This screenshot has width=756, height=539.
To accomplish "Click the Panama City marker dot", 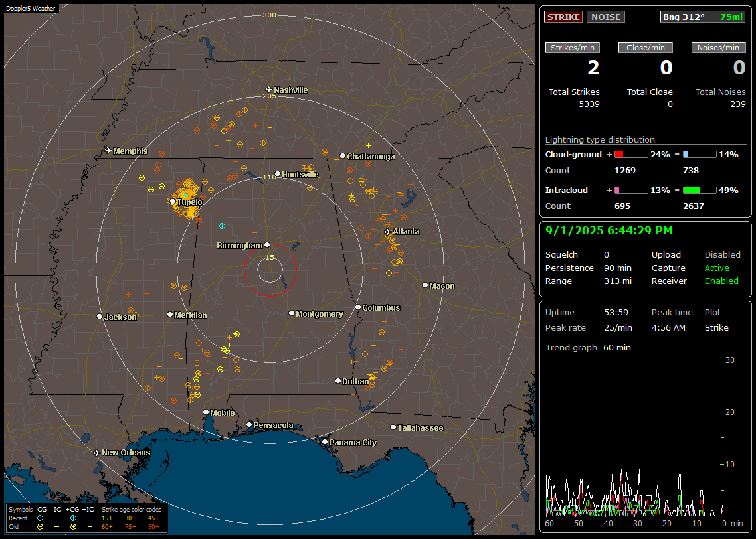I will pos(325,441).
